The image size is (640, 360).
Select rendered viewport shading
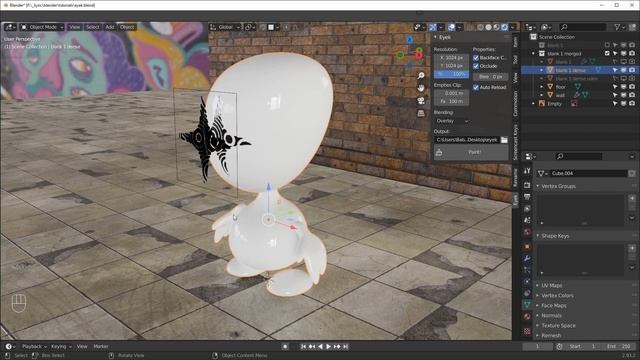[x=504, y=27]
